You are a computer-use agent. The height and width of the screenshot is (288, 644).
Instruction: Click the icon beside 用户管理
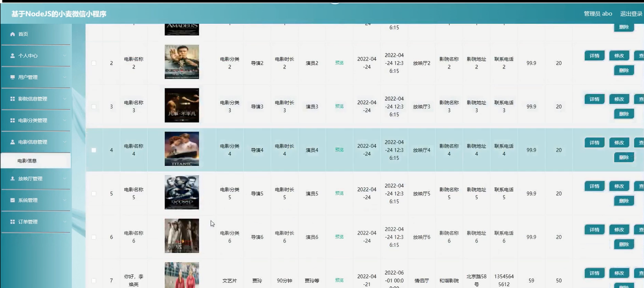point(13,77)
